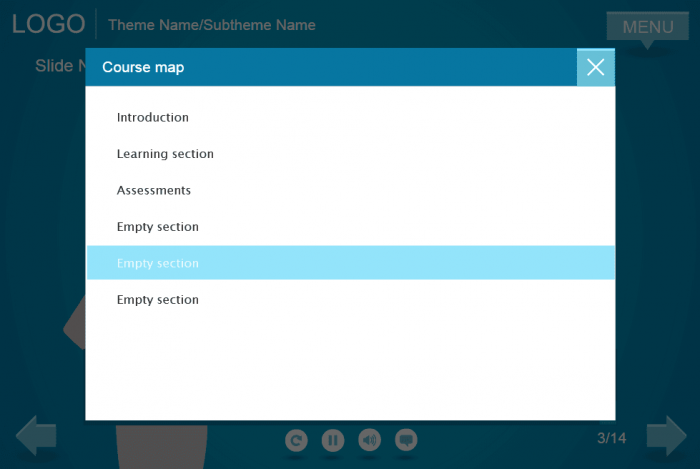700x469 pixels.
Task: Go to the Assessments section
Action: coord(153,190)
